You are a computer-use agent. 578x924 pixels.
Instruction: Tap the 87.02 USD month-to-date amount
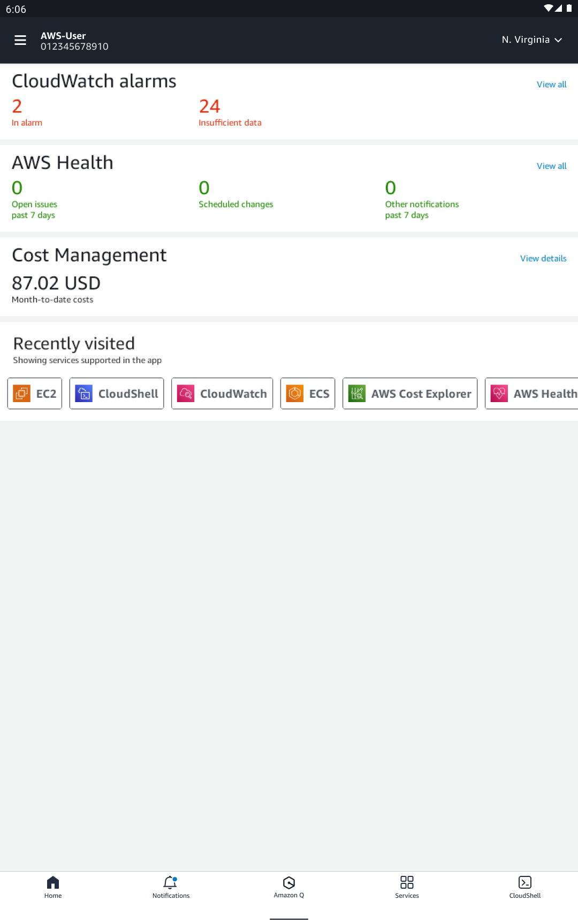point(56,283)
